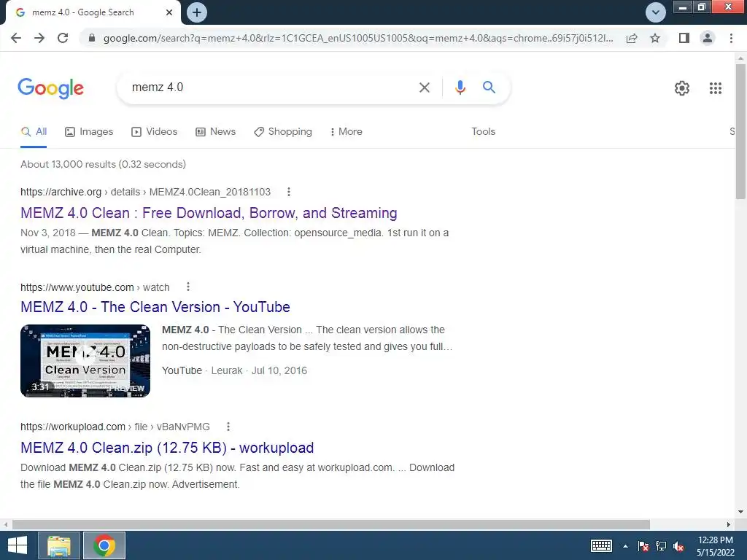Open the search Tools
The width and height of the screenshot is (747, 560).
tap(483, 132)
